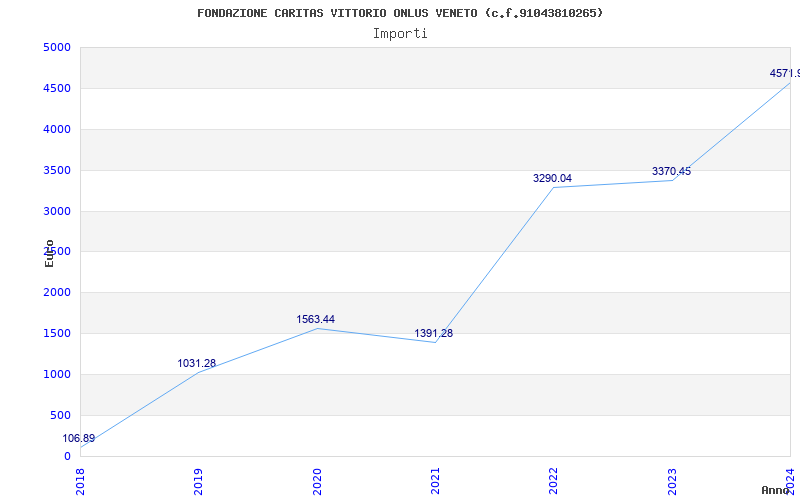Image resolution: width=800 pixels, height=500 pixels.
Task: Click the y-axis value 1000
Action: click(57, 374)
